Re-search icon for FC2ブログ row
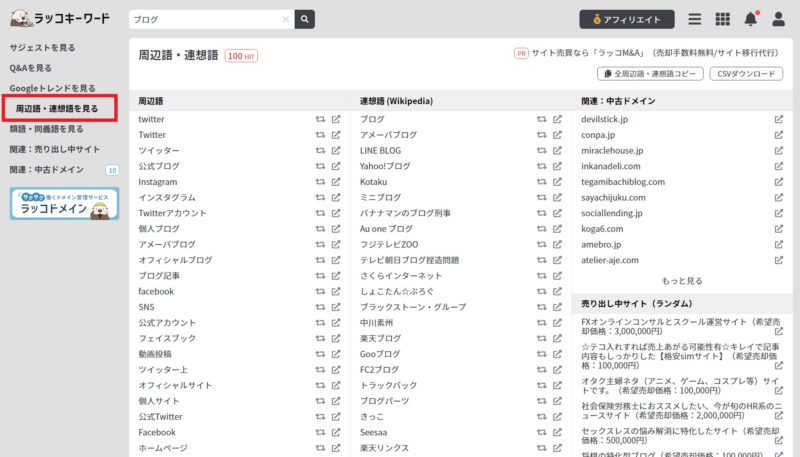This screenshot has height=457, width=800. tap(541, 370)
